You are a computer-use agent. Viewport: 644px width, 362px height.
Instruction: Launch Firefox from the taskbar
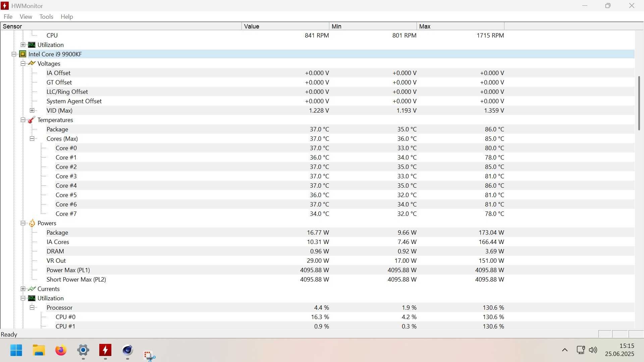(x=61, y=350)
